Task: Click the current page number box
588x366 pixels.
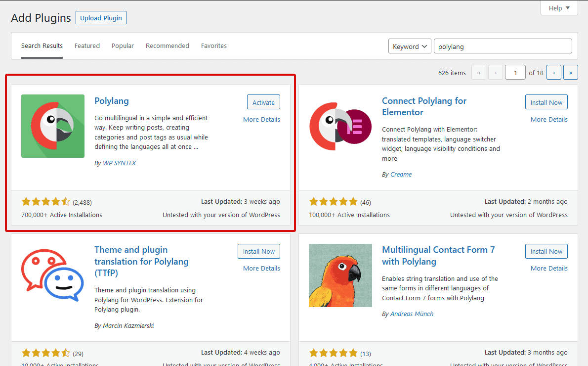Action: click(x=515, y=73)
